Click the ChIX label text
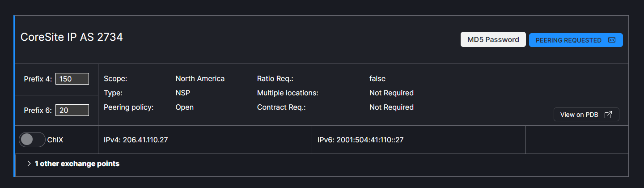This screenshot has width=644, height=188. click(55, 140)
